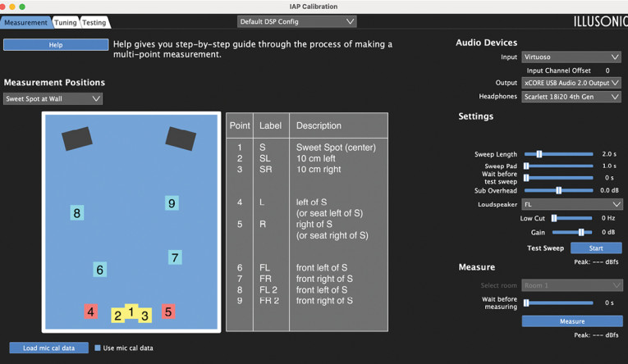Switch to the Tuning tab
Image resolution: width=628 pixels, height=364 pixels.
(x=66, y=22)
